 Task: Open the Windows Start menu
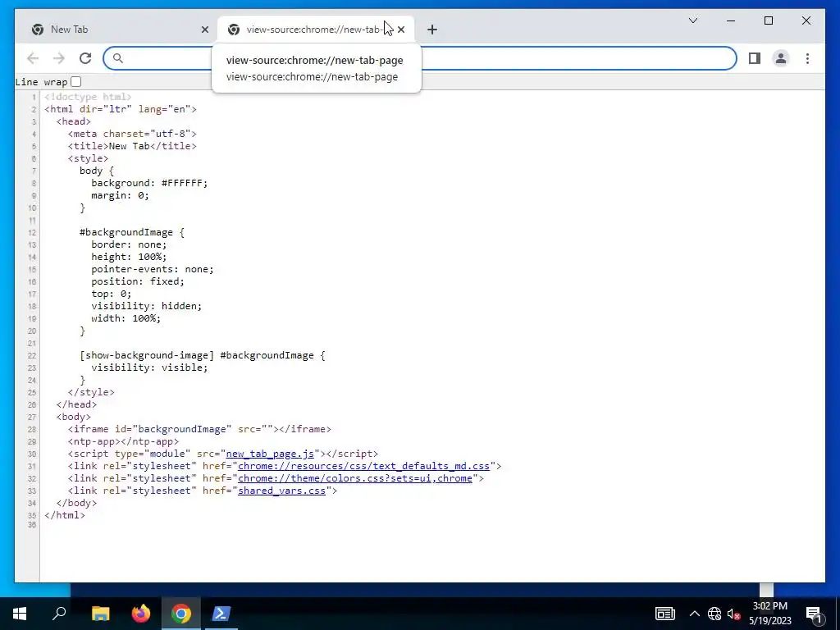(20, 614)
